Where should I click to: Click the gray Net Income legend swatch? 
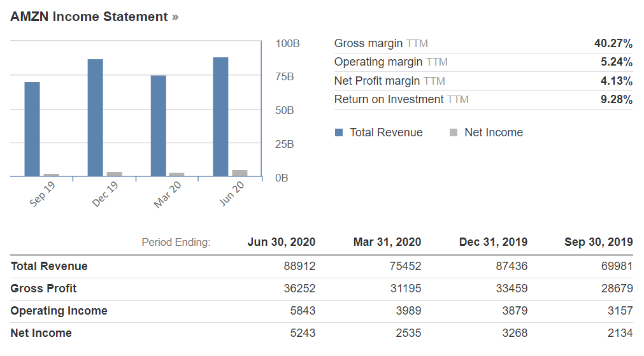454,132
